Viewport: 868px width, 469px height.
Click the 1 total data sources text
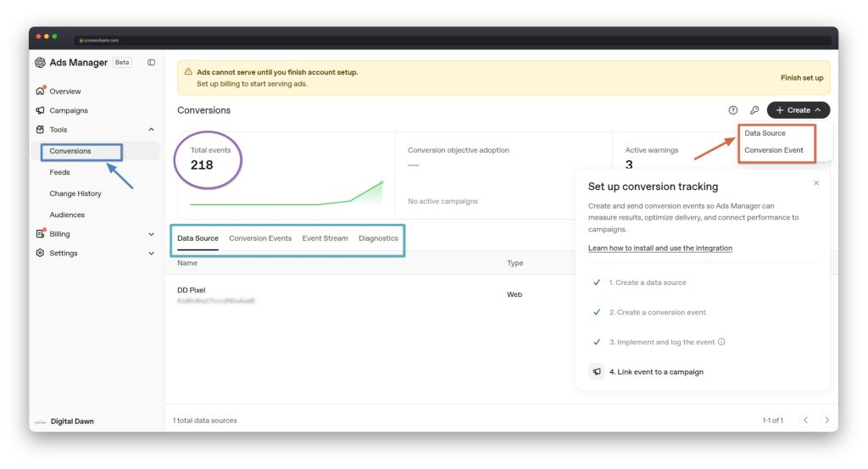click(x=205, y=421)
